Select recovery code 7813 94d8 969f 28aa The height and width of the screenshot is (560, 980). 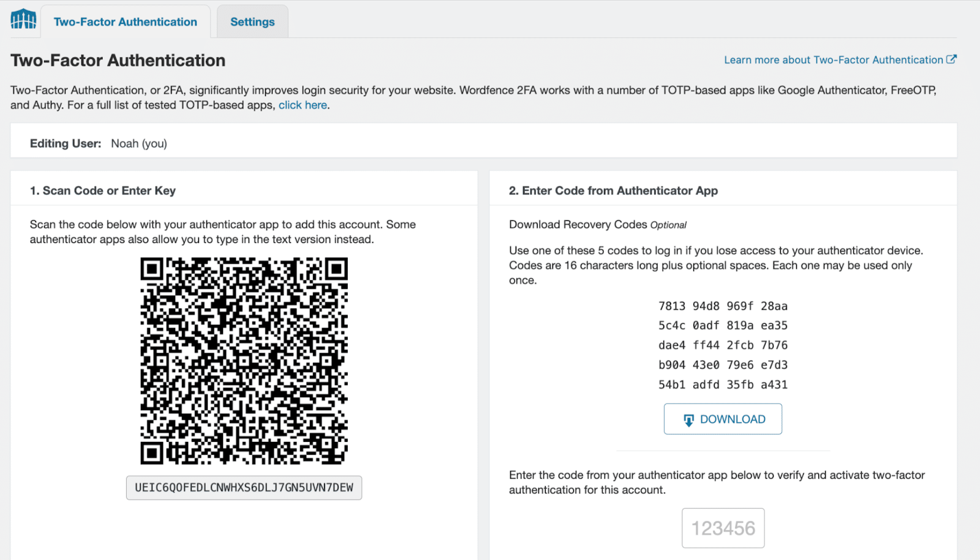pos(723,306)
